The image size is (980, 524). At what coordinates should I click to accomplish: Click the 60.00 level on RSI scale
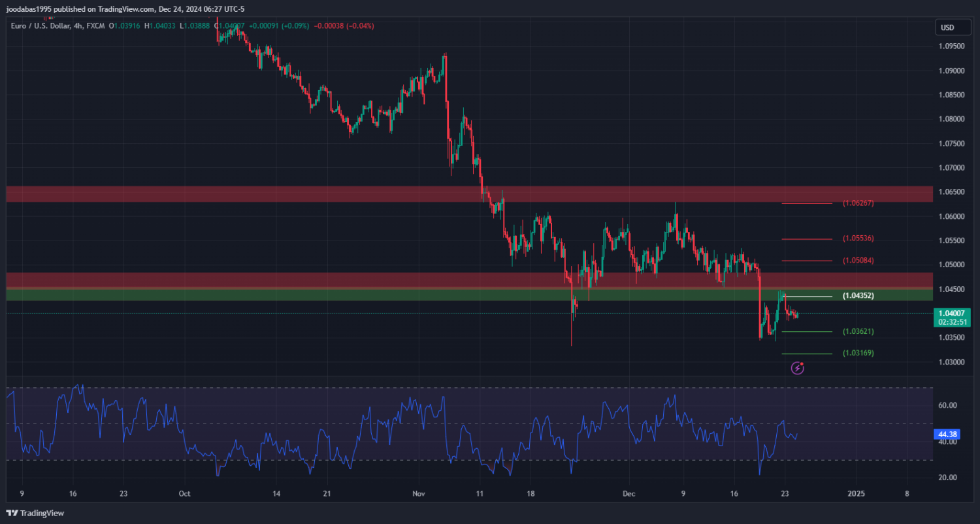pos(947,405)
